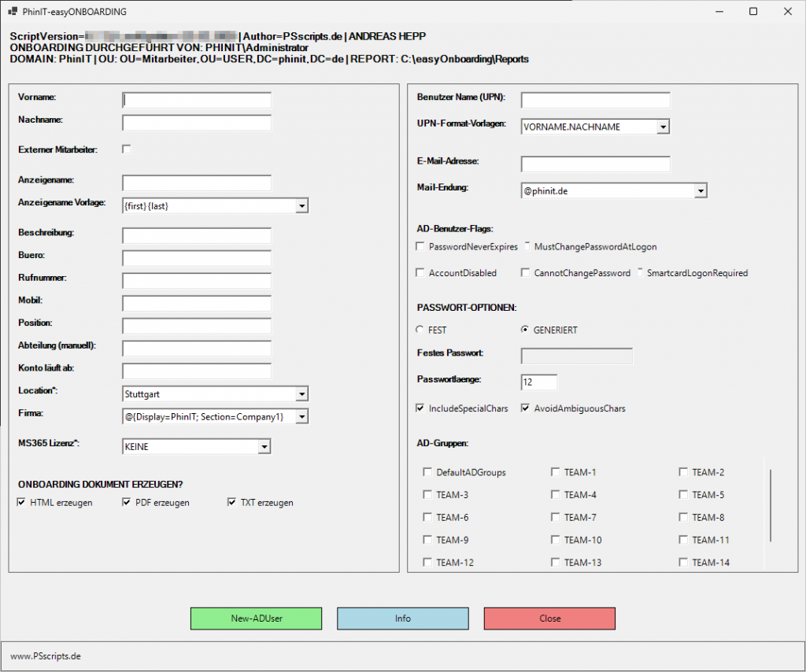Viewport: 806px width, 672px height.
Task: Tick the AccountDisabled checkbox
Action: 421,273
